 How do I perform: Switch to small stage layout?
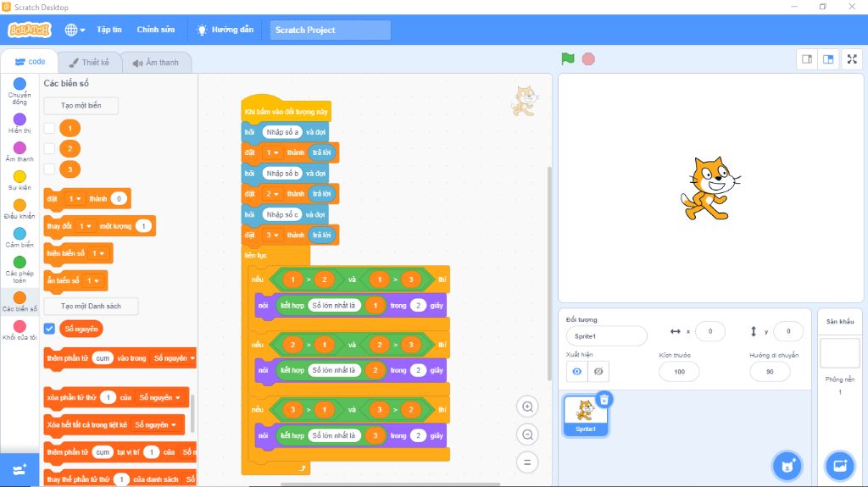pos(807,59)
